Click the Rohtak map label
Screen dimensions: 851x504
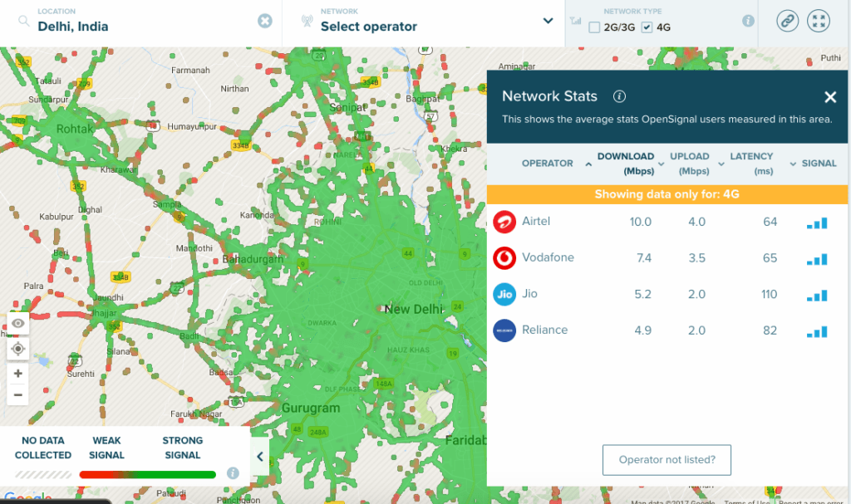coord(75,130)
